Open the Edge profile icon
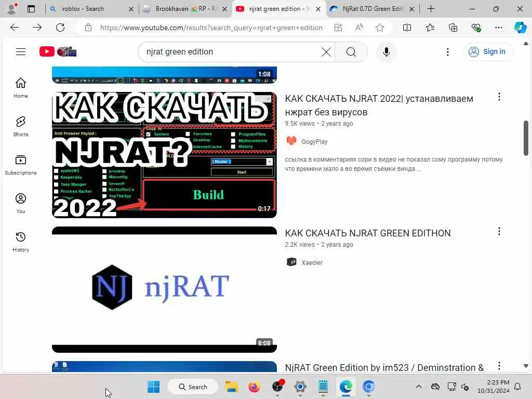This screenshot has width=532, height=399. click(12, 9)
